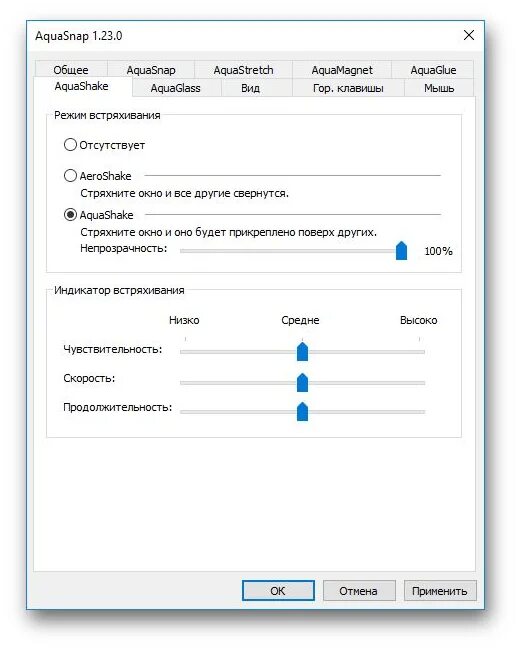Click text 'Стряхните окно и все другие свернутся.'
Screen dimensions: 519x650
pos(184,193)
